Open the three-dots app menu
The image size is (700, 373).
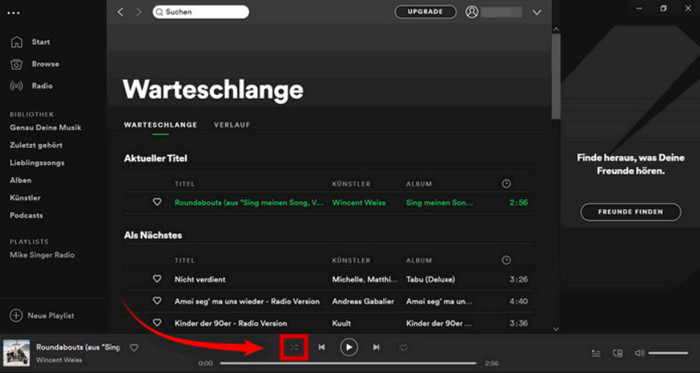(14, 13)
